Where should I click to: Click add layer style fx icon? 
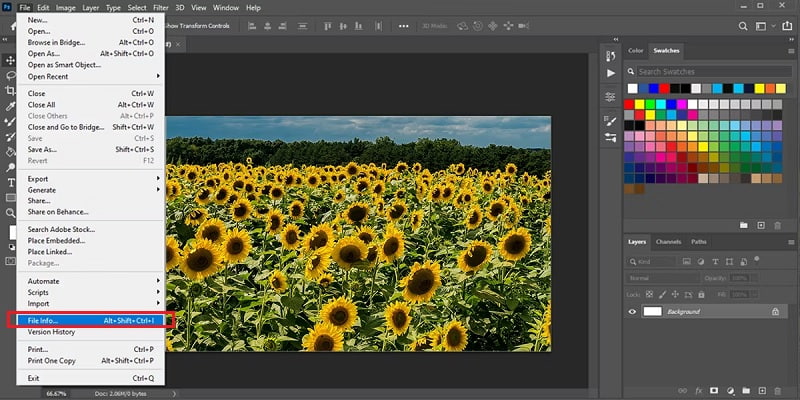(x=698, y=391)
